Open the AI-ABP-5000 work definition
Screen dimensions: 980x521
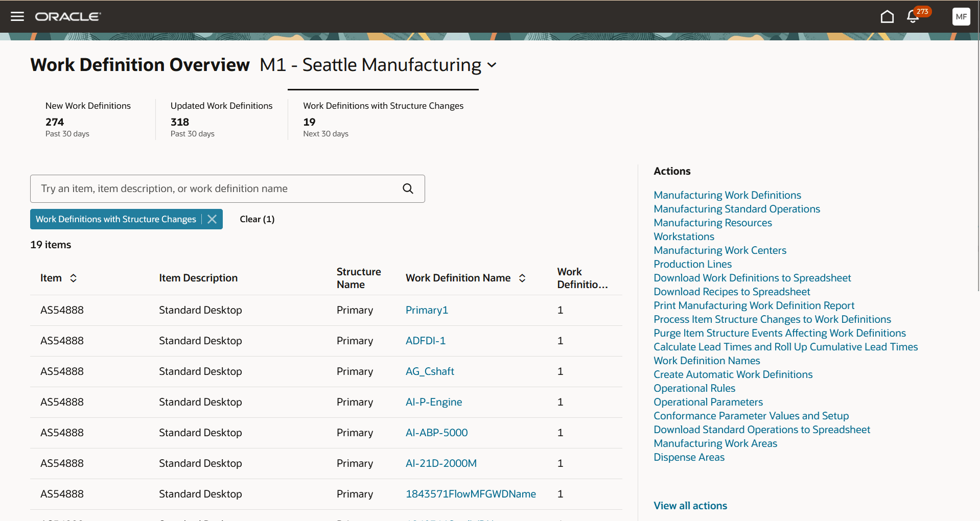(436, 433)
